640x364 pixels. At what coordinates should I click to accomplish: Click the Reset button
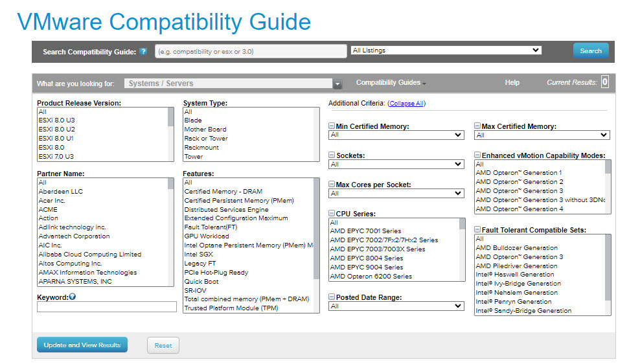pyautogui.click(x=163, y=345)
